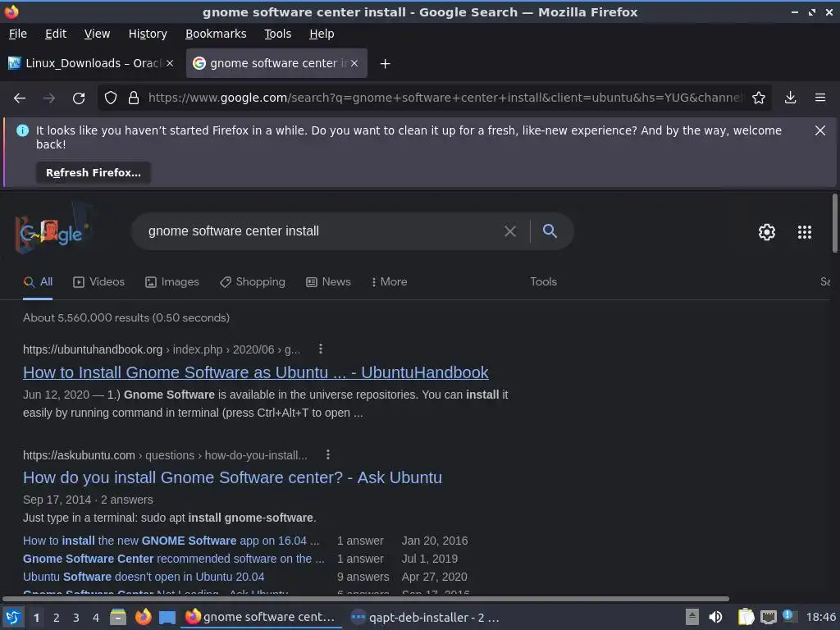Open options dots for UbuntuHandbook result
Screen dimensions: 840x630
[321, 349]
